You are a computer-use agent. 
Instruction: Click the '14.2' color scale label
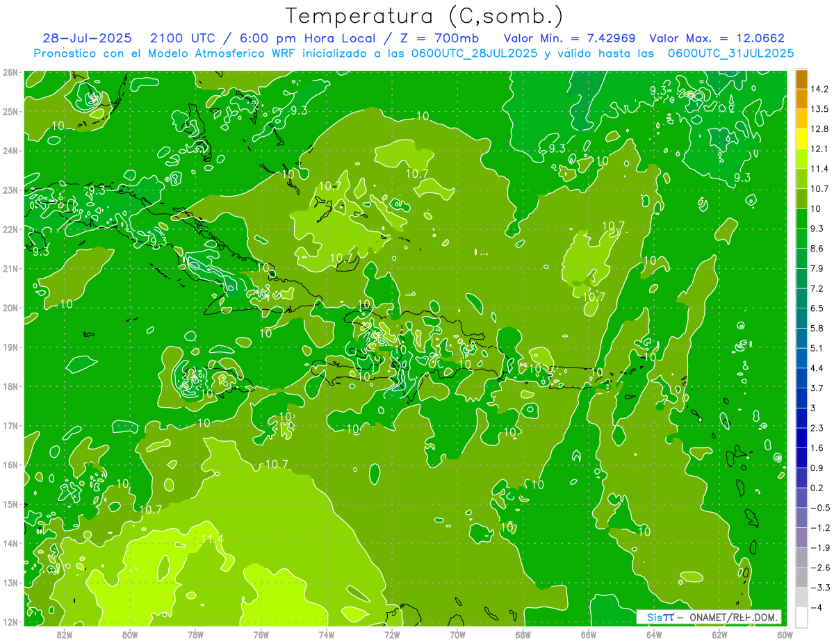click(820, 89)
